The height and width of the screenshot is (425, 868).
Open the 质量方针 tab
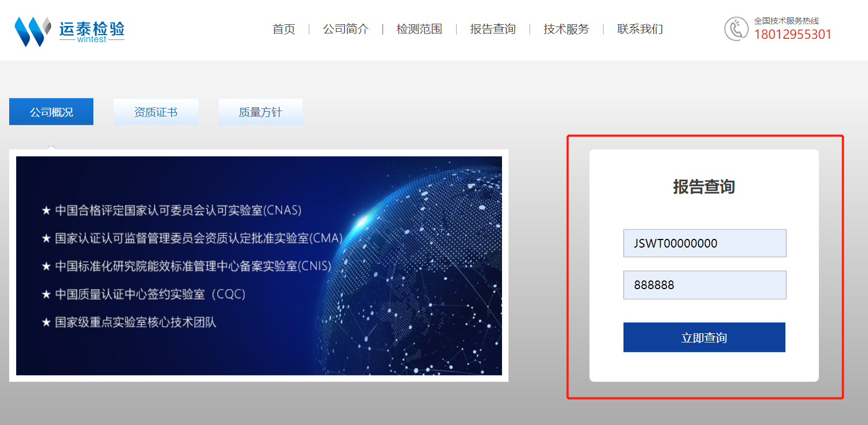point(260,112)
